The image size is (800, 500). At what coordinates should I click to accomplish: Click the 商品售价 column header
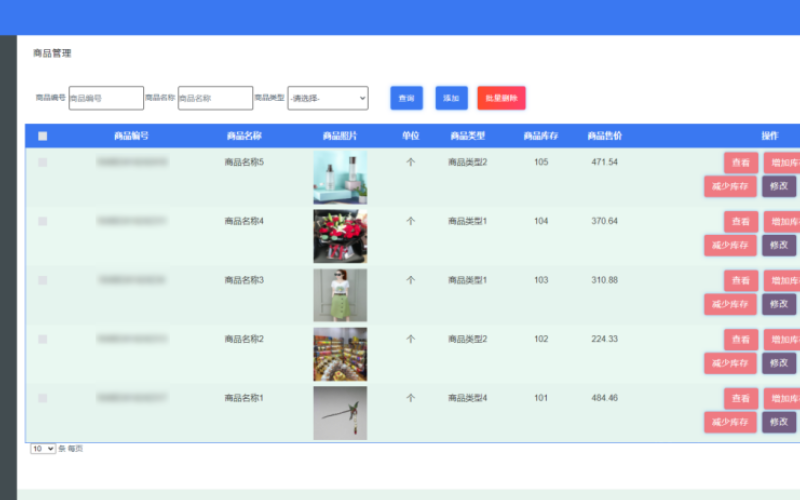pyautogui.click(x=605, y=136)
